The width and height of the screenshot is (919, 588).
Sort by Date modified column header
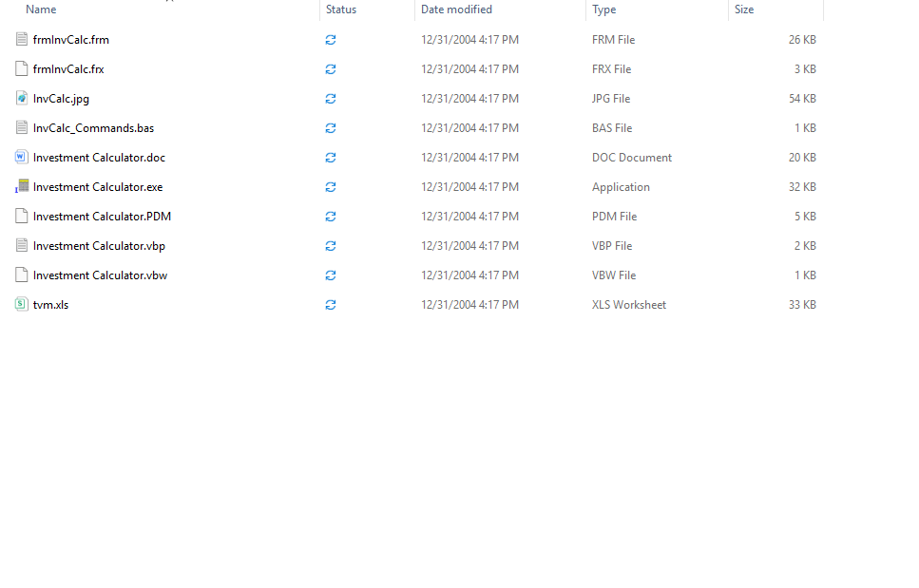[456, 9]
